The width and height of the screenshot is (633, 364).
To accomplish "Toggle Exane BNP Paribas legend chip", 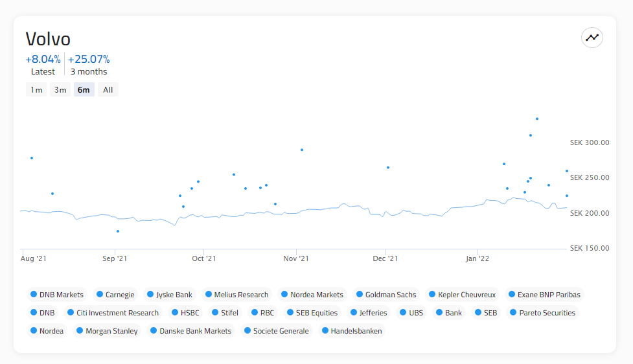I will pyautogui.click(x=545, y=295).
